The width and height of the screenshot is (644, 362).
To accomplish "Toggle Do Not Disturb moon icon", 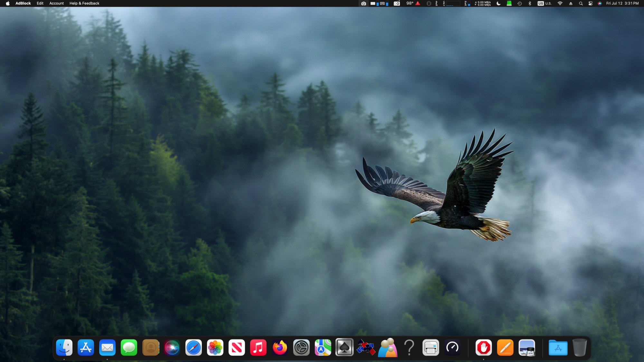I will tap(498, 3).
